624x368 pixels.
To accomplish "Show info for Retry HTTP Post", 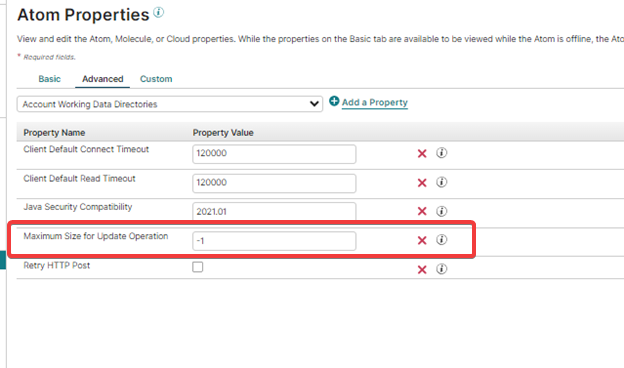I will pyautogui.click(x=441, y=269).
